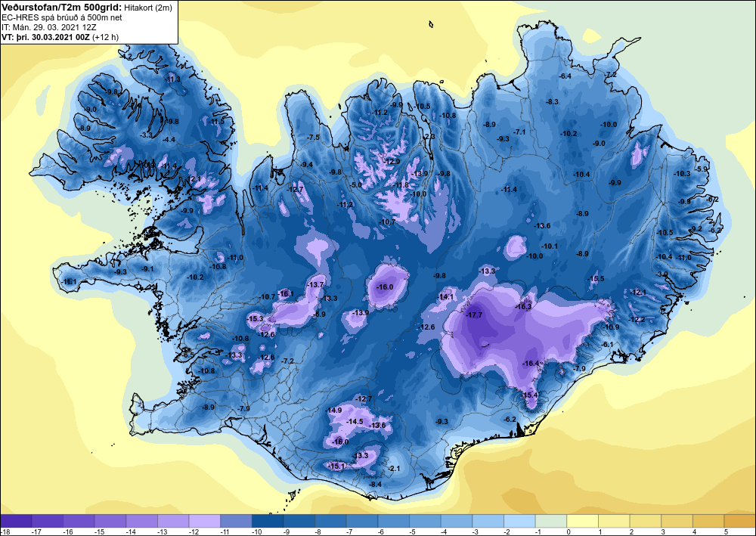This screenshot has width=756, height=536.
Task: Click the -15.4 temperature value
Action: tap(529, 395)
